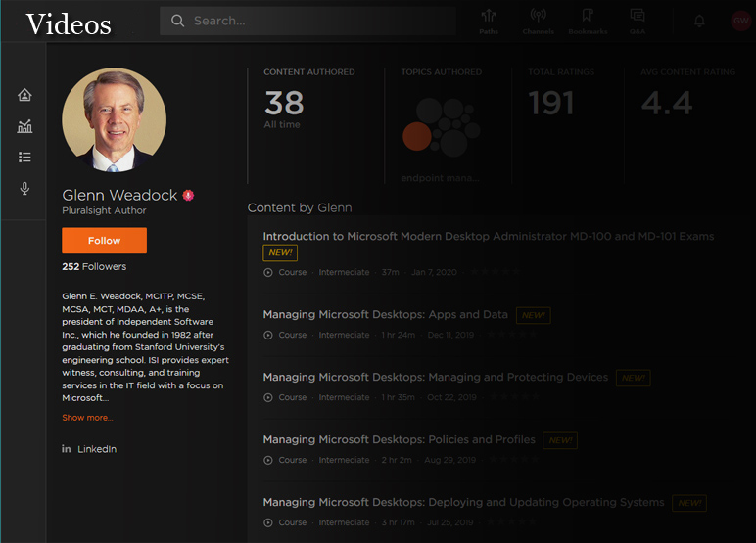Open the Channels broadcast icon
The height and width of the screenshot is (543, 756).
pos(538,21)
